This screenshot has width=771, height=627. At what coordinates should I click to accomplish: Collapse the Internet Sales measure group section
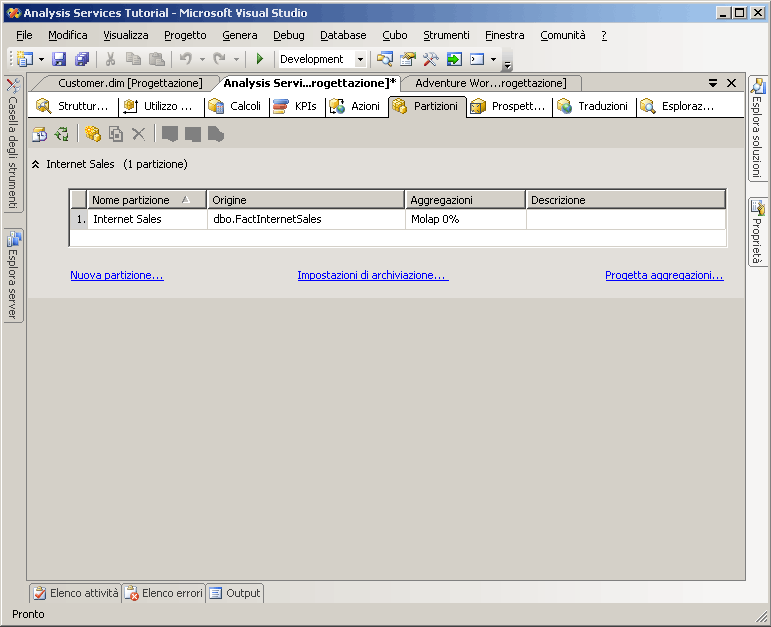[35, 164]
